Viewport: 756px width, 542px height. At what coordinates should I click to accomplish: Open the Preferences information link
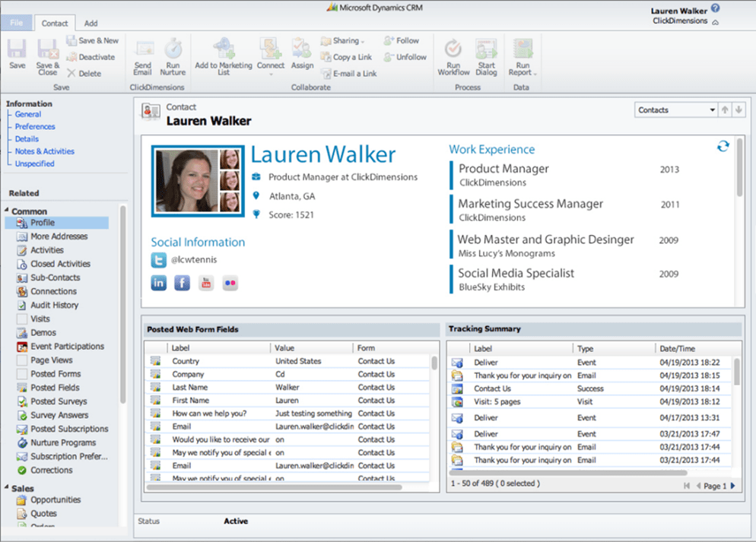point(35,127)
